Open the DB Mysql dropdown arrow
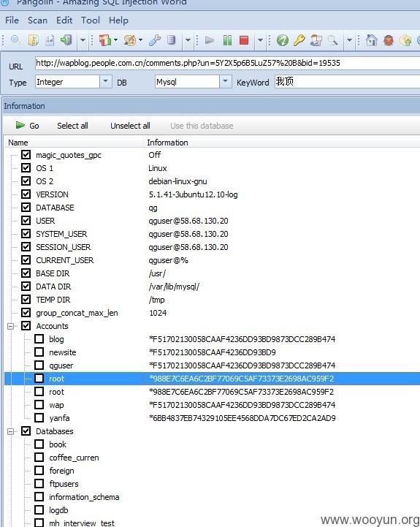 226,82
